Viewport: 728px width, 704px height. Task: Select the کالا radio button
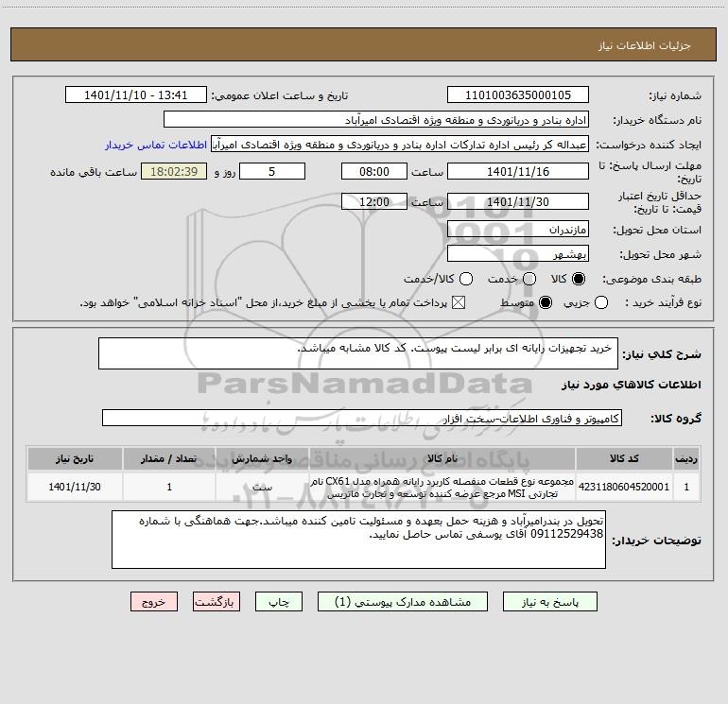click(x=579, y=279)
